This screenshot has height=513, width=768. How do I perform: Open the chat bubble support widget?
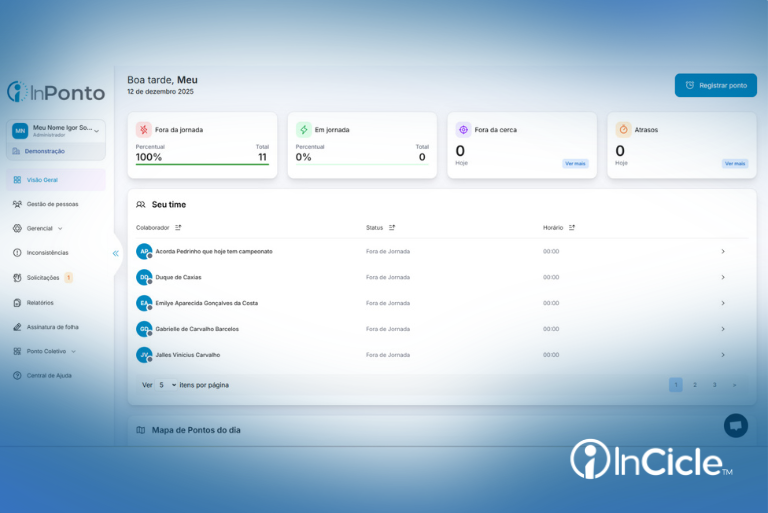click(x=736, y=426)
